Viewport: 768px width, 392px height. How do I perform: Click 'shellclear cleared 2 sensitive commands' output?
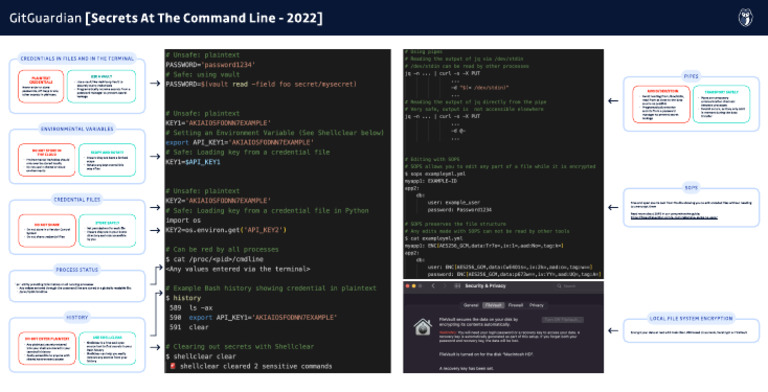pos(251,366)
